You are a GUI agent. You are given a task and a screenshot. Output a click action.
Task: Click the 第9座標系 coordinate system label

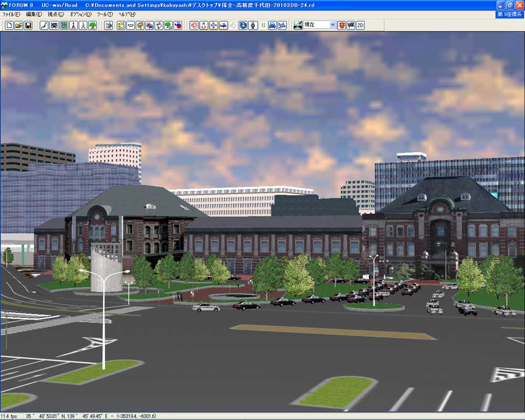(x=509, y=14)
